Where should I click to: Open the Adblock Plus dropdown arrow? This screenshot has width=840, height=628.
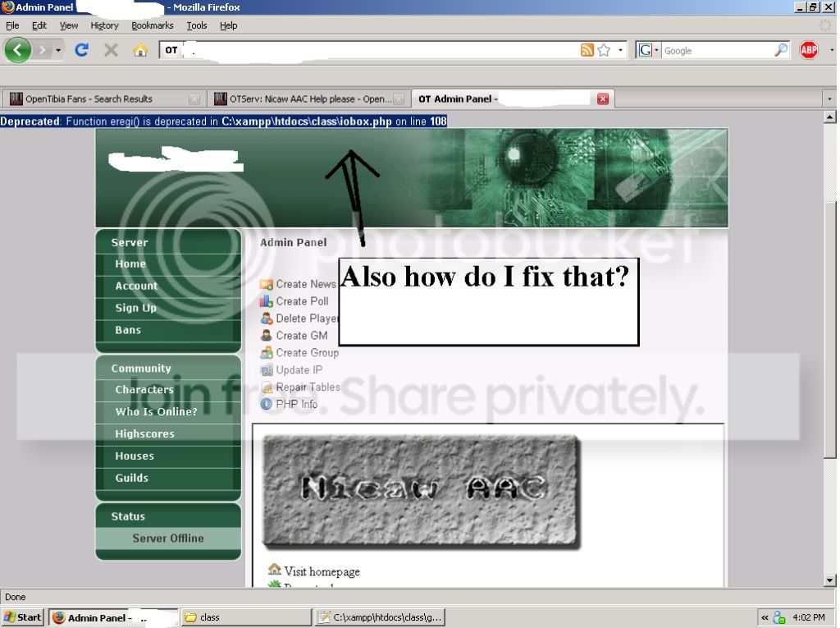coord(832,50)
